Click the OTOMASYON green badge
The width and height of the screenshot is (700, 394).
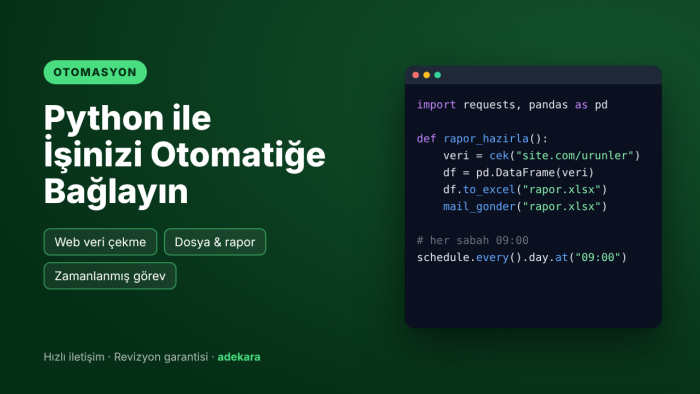point(95,72)
